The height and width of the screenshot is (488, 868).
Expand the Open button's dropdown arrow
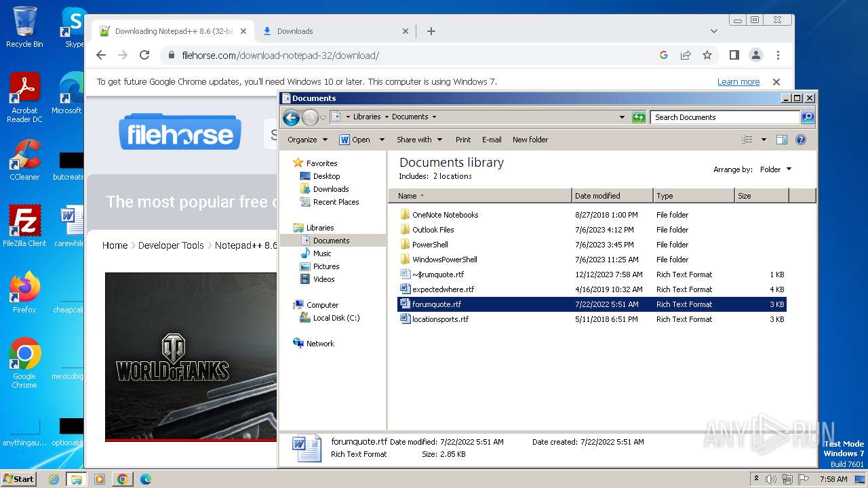click(x=382, y=140)
